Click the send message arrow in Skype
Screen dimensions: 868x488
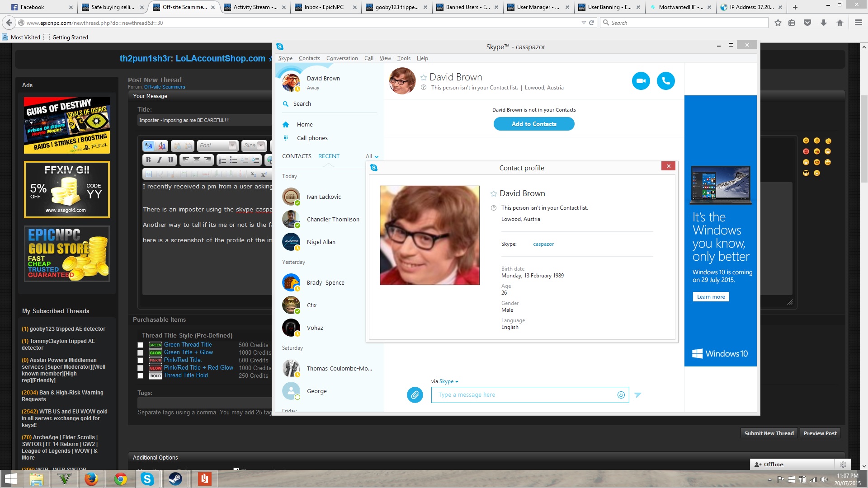[637, 395]
